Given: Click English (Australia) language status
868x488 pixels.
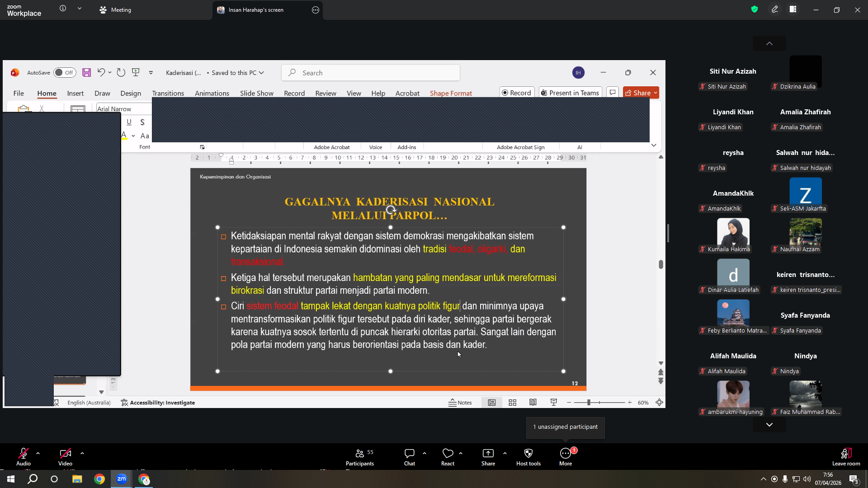Looking at the screenshot, I should click(89, 403).
